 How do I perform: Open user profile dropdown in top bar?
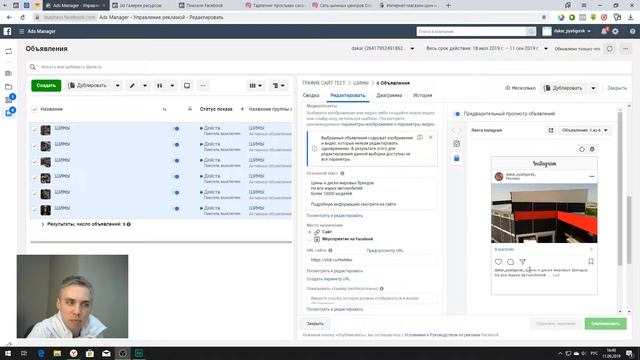click(567, 31)
